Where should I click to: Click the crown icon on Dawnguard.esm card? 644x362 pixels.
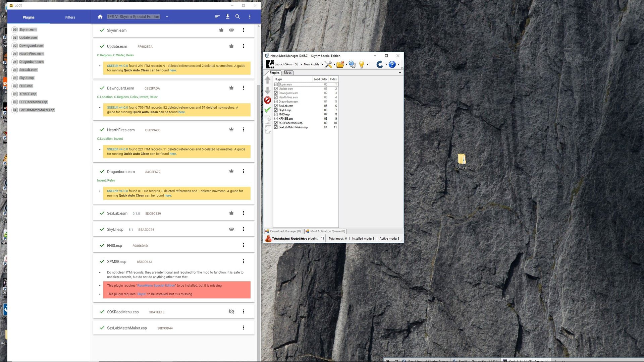(x=231, y=88)
